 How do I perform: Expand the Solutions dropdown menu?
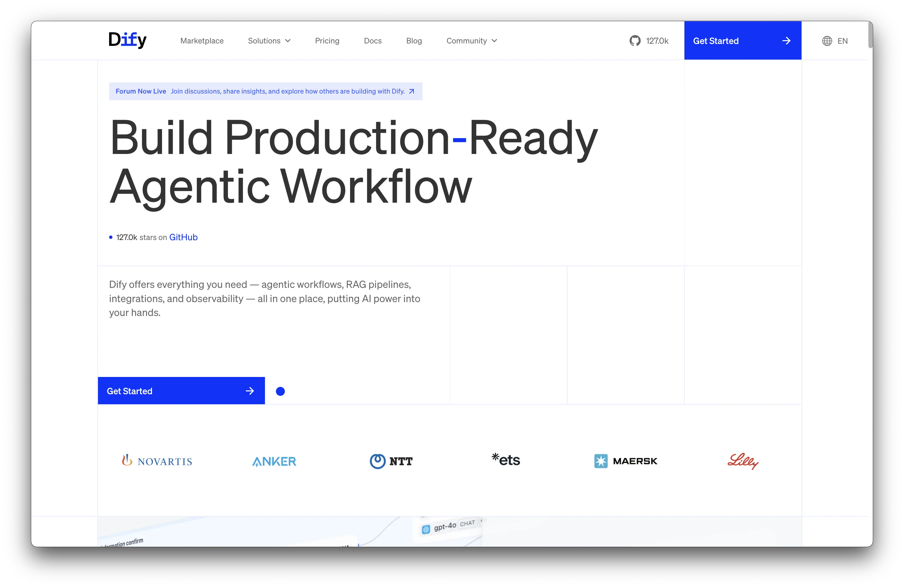[269, 41]
